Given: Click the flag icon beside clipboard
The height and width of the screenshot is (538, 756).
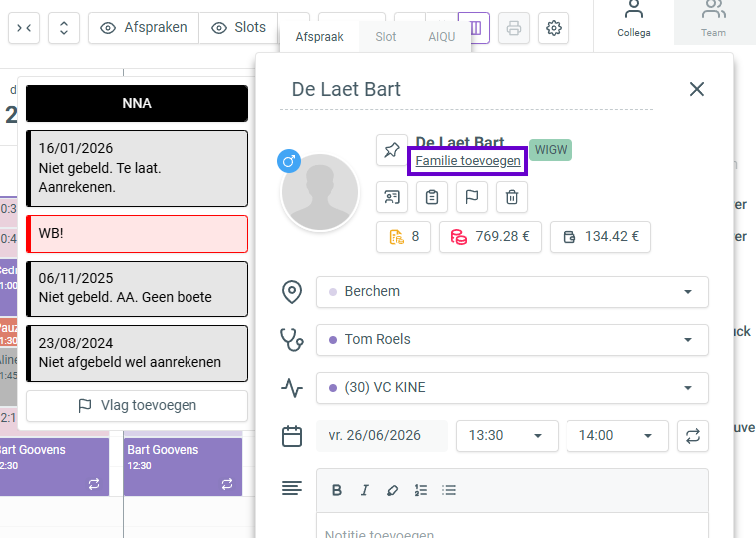Looking at the screenshot, I should (472, 197).
